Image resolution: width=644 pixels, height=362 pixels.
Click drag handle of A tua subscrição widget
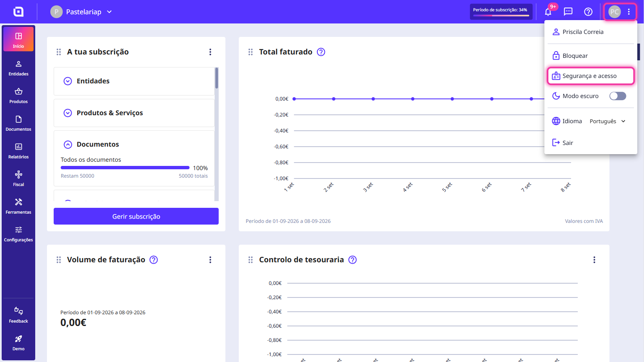click(59, 52)
